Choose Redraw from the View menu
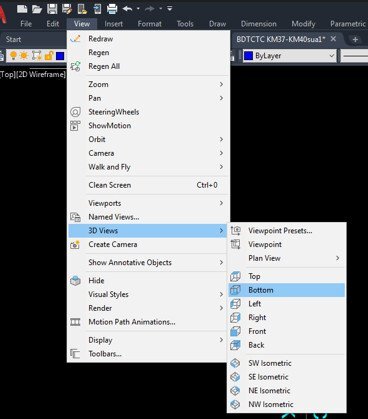368x419 pixels. (x=148, y=39)
